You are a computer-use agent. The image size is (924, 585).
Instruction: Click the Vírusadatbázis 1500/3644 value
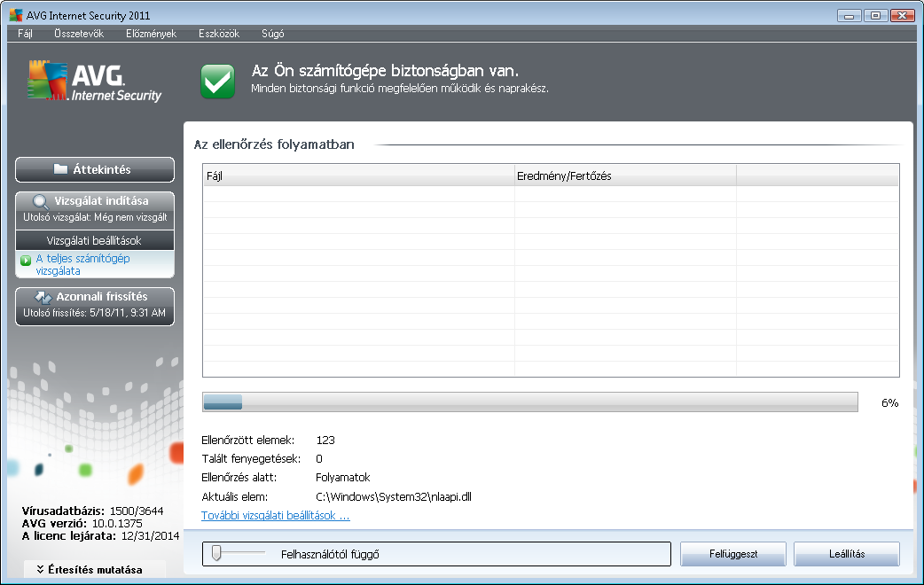coord(137,511)
